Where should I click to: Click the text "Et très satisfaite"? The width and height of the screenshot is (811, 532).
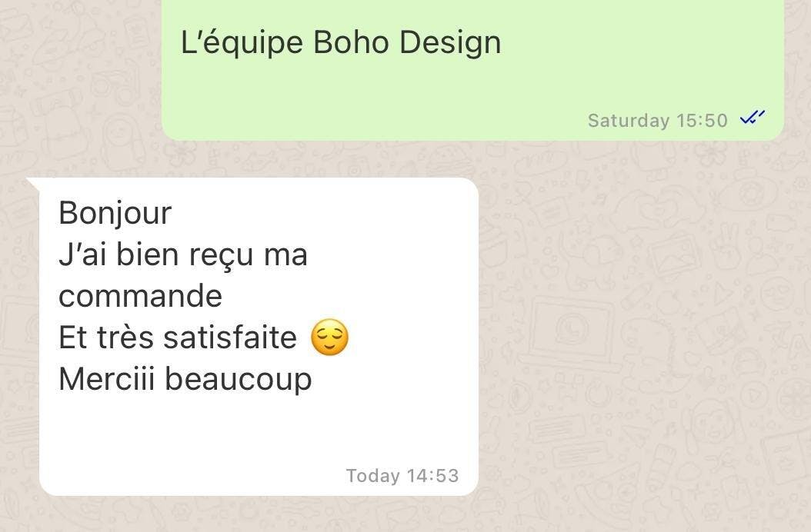tap(178, 337)
